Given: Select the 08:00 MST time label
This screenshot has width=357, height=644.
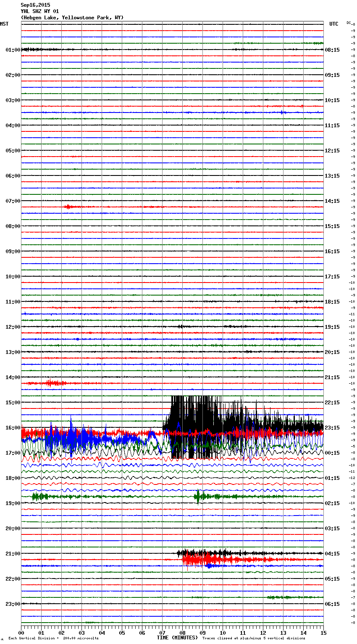Looking at the screenshot, I should coord(13,226).
